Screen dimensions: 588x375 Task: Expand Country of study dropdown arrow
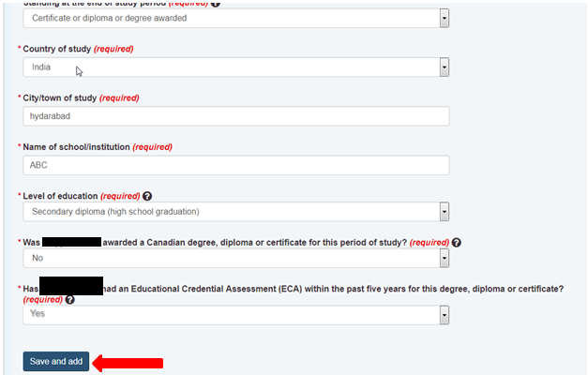(444, 67)
